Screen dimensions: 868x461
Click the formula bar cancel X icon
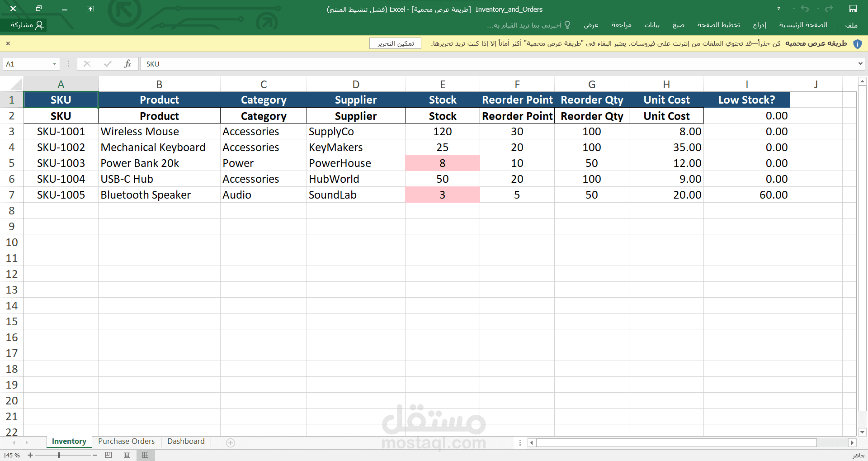pyautogui.click(x=87, y=64)
